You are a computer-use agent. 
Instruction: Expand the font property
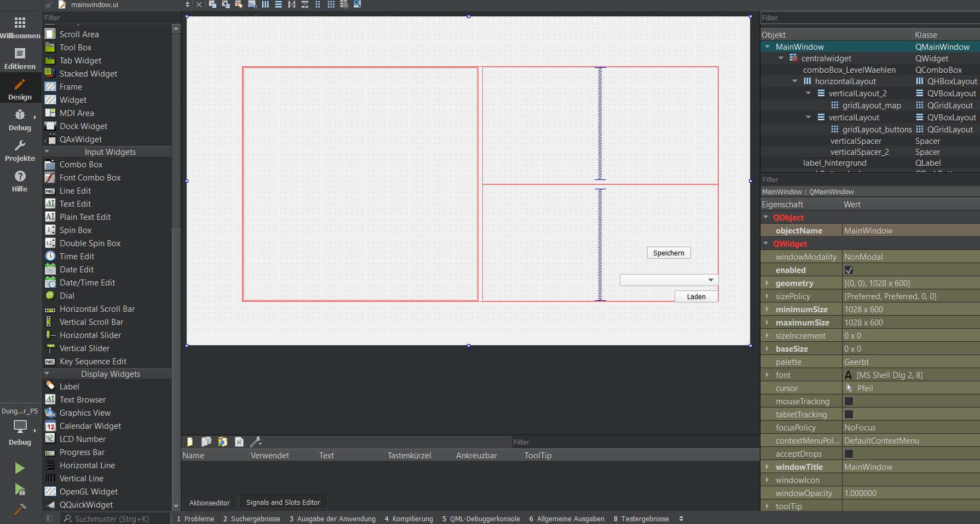(767, 375)
